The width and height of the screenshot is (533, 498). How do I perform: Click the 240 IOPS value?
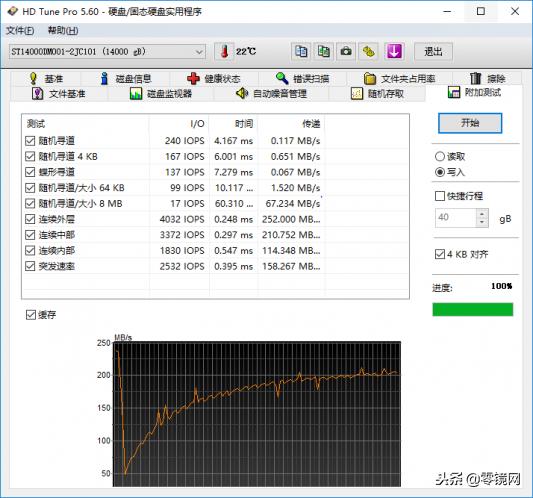click(185, 141)
